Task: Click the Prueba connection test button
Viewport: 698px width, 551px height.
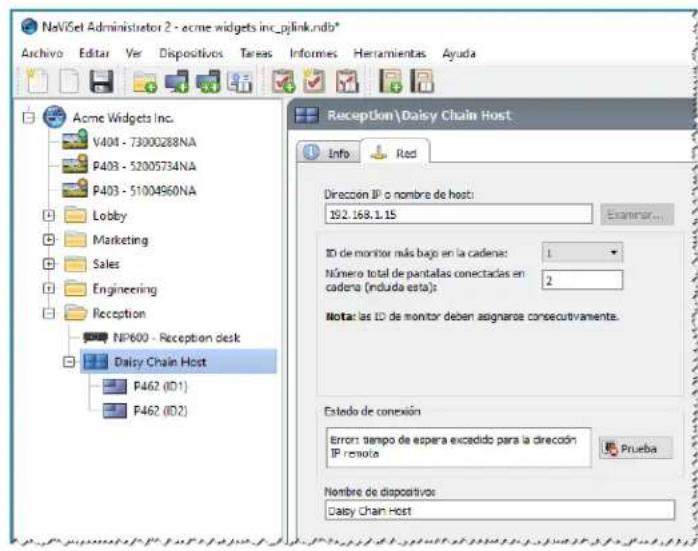Action: (636, 449)
